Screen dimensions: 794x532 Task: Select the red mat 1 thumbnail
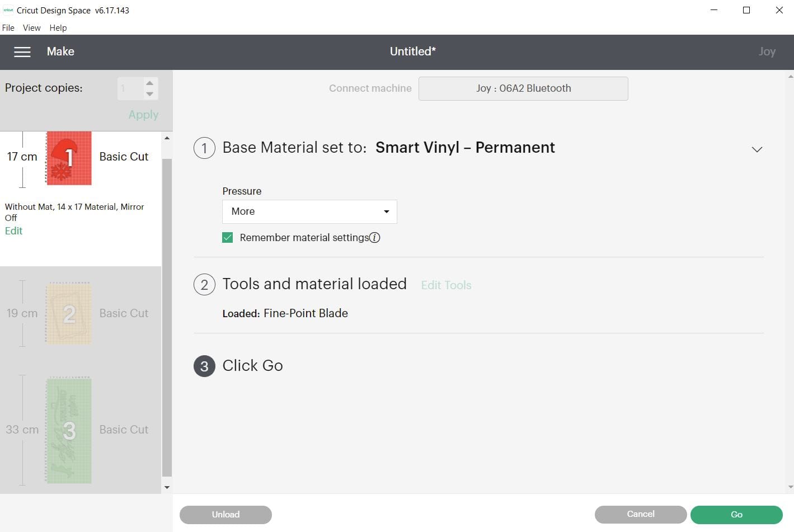click(x=68, y=158)
